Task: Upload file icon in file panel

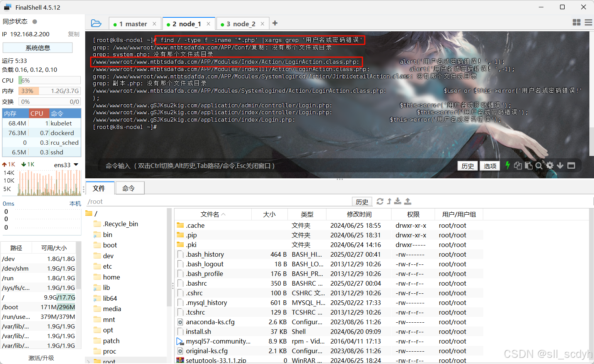Action: point(408,201)
